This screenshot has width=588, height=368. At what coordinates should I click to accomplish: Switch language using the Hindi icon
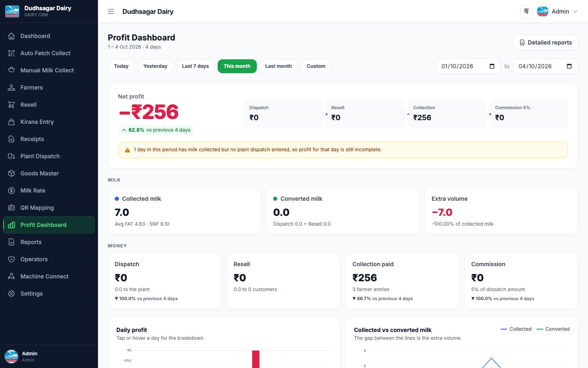[526, 11]
